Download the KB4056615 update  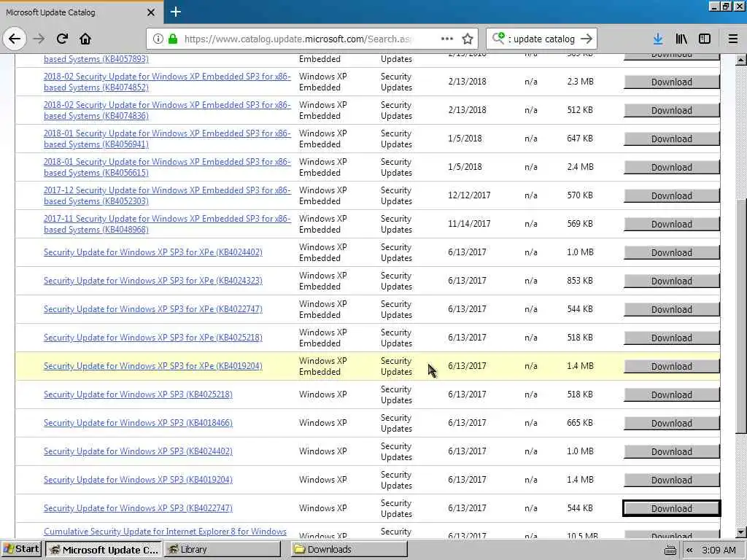point(671,167)
